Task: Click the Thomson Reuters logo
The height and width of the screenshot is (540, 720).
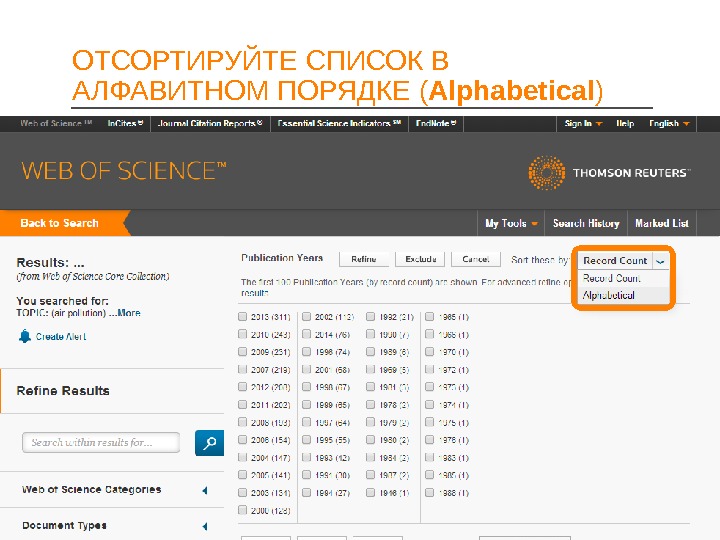Action: coord(609,173)
